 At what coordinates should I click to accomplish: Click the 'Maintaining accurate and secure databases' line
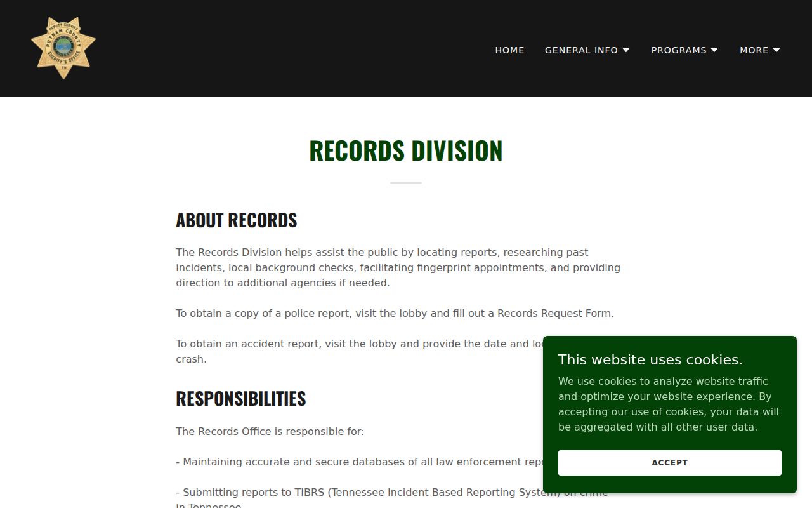tap(360, 462)
